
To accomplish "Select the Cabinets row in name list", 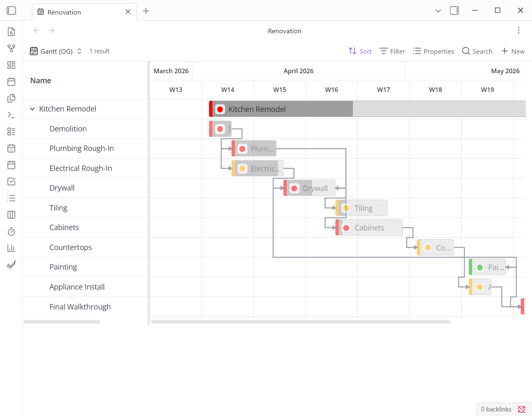I will pos(85,228).
